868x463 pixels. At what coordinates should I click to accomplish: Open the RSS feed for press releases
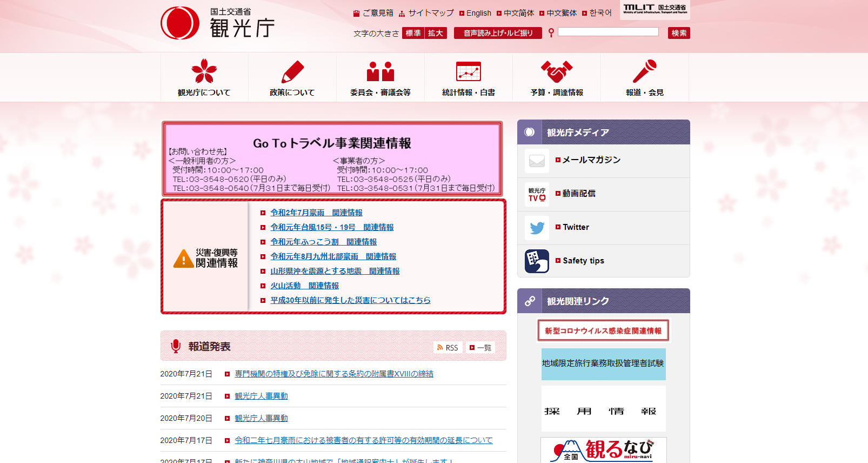tap(448, 348)
